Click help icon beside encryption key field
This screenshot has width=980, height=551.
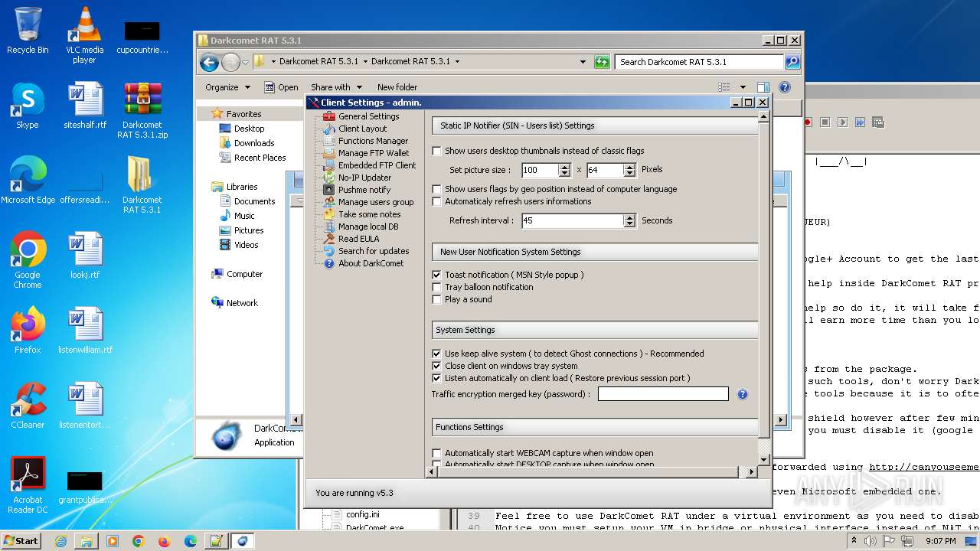742,394
